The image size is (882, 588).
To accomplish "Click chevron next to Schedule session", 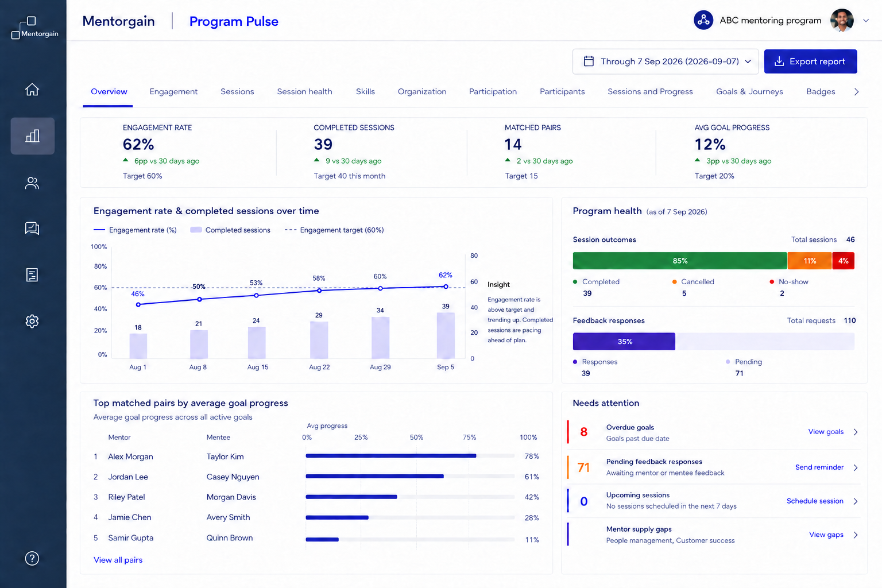I will (x=856, y=501).
